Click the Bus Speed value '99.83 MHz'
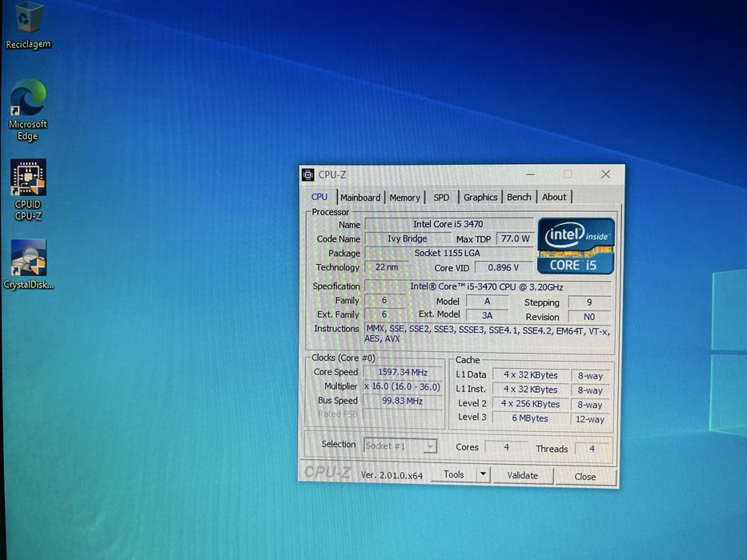 (x=403, y=401)
